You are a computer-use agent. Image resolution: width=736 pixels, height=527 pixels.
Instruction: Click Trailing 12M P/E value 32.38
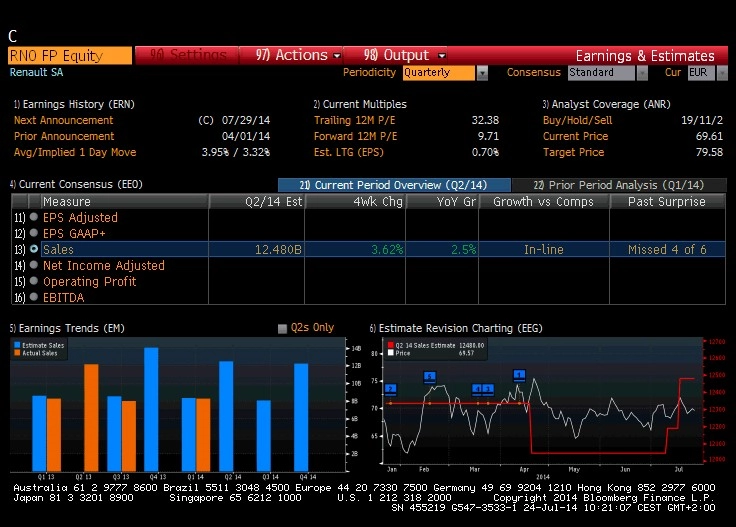[485, 120]
